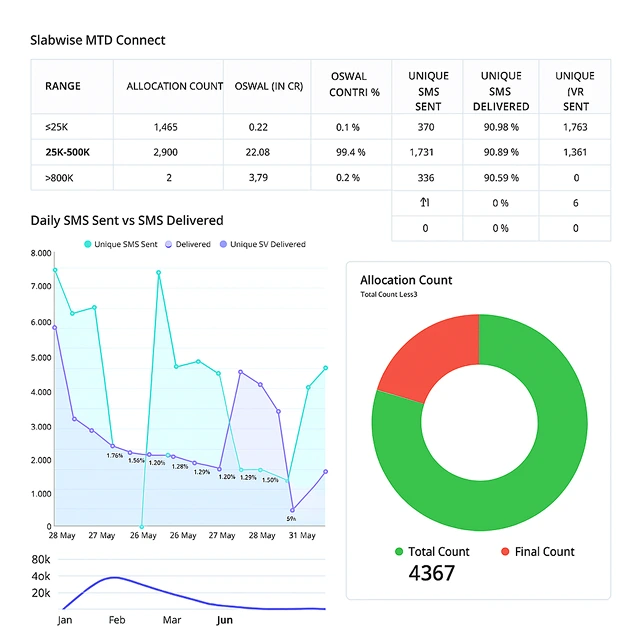Click the teal Unique SMS Sent legend dot
The width and height of the screenshot is (629, 629).
88,244
